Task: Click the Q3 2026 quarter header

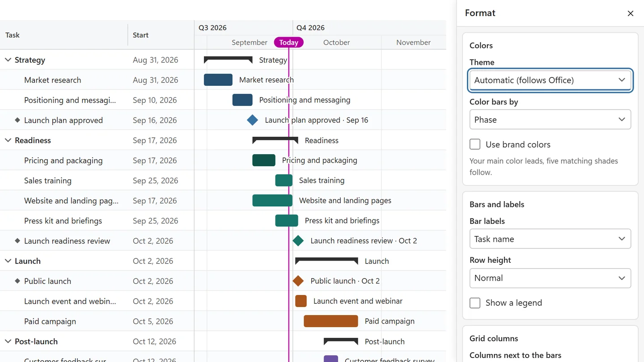Action: [212, 28]
